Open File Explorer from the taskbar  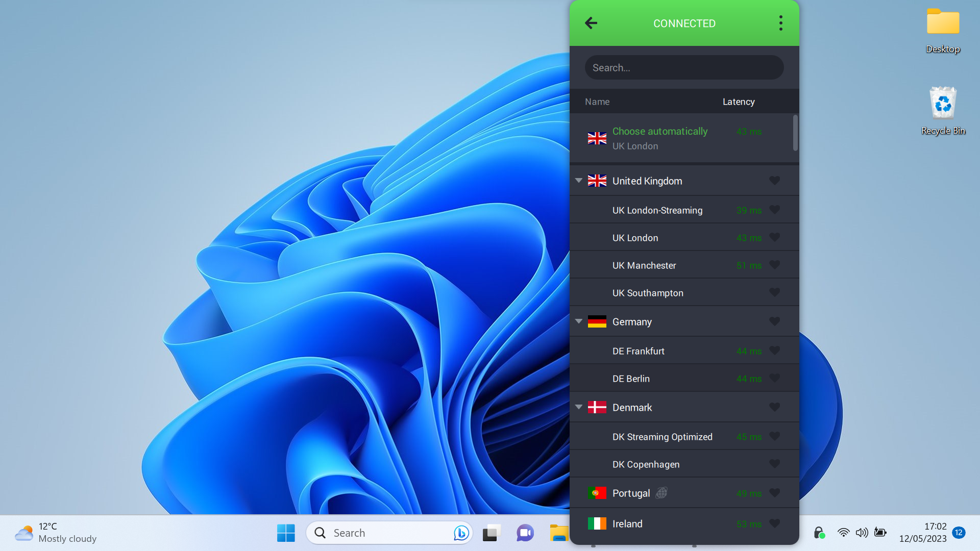(x=559, y=533)
